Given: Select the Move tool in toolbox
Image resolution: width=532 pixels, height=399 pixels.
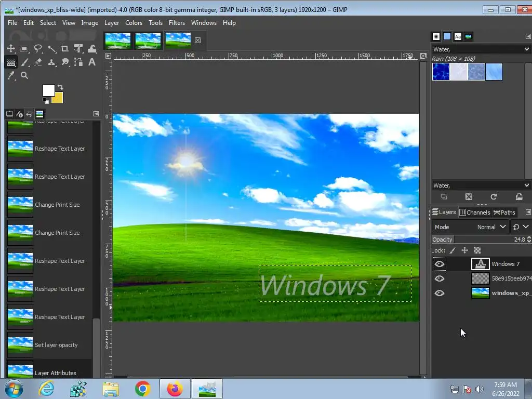Looking at the screenshot, I should coord(11,49).
